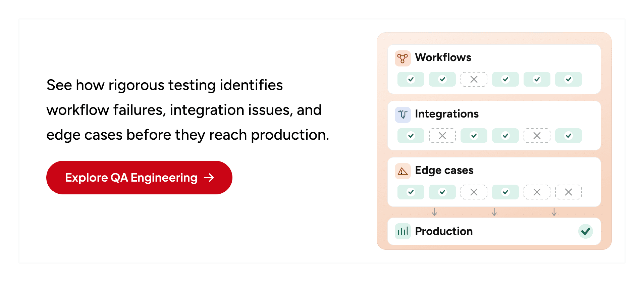The image size is (644, 282).
Task: Click the Explore QA Engineering button
Action: [x=139, y=178]
